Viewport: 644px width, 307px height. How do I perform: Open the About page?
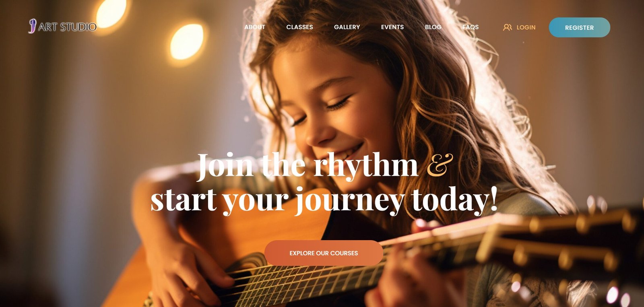(255, 27)
